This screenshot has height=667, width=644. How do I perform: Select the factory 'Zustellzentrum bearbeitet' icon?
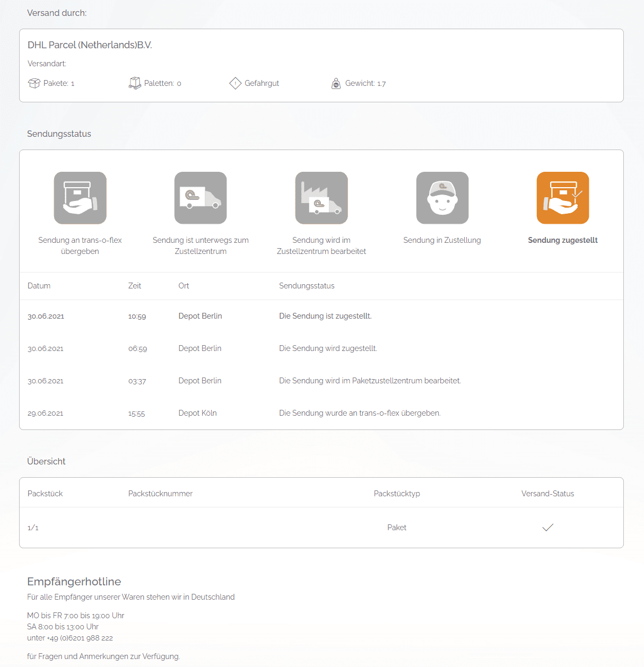tap(321, 198)
